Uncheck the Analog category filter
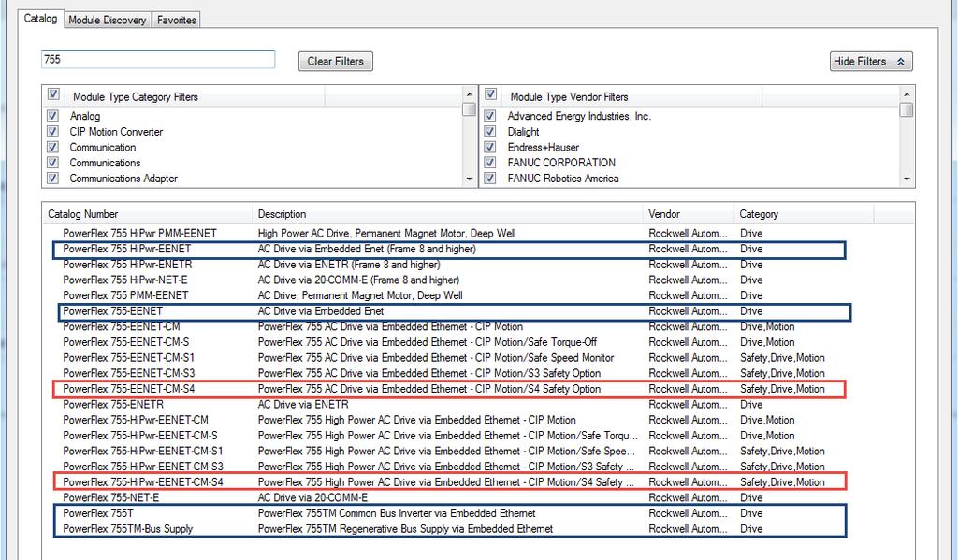The height and width of the screenshot is (560, 958). point(53,115)
